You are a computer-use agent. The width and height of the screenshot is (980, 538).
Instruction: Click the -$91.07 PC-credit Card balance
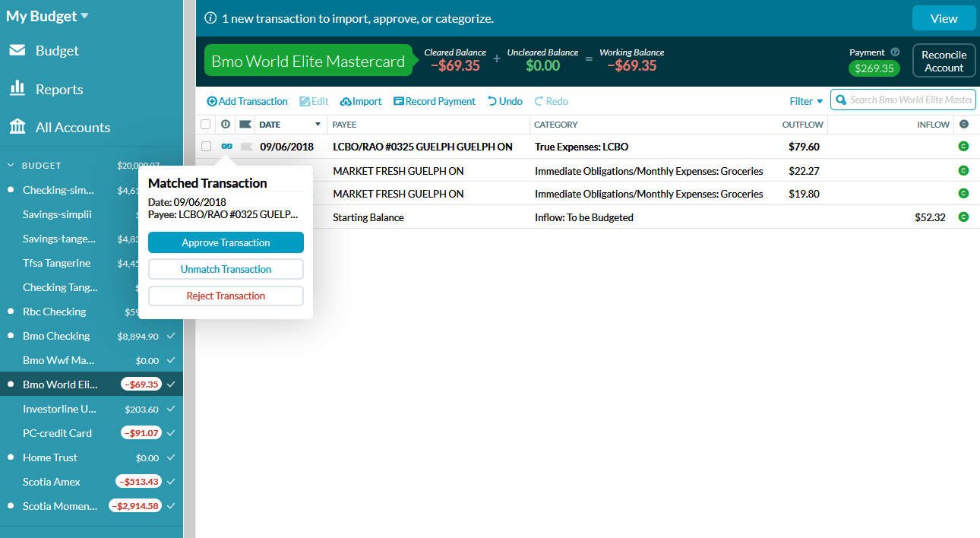tap(141, 433)
